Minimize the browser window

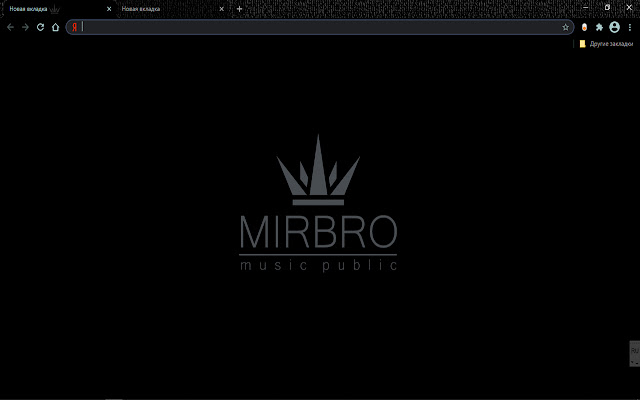pos(586,7)
